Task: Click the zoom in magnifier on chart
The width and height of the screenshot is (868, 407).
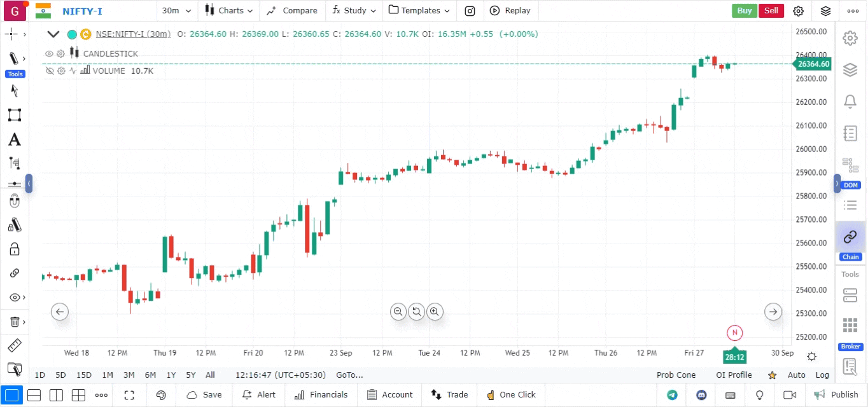Action: [x=435, y=312]
